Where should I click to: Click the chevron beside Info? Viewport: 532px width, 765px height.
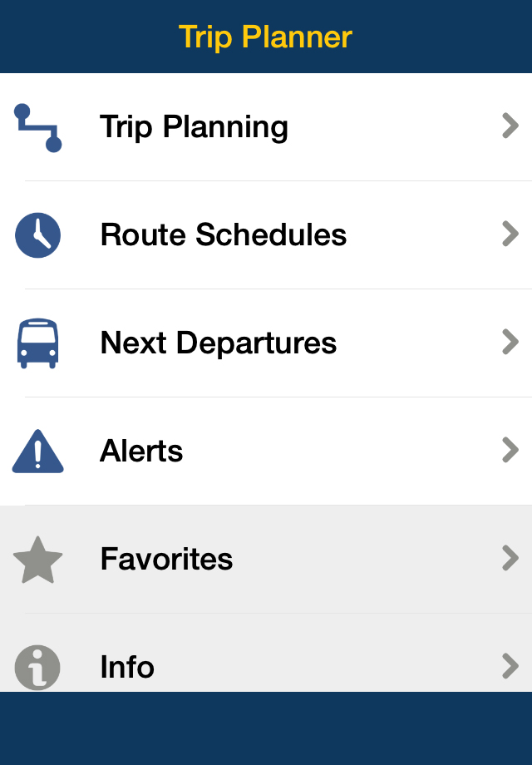tap(510, 666)
